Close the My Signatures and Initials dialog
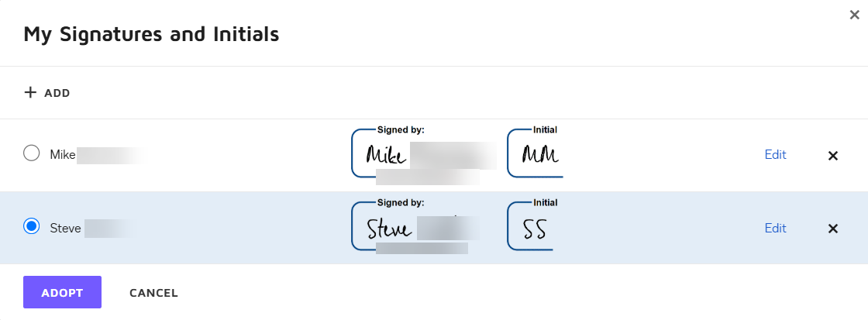Viewport: 868px width, 320px height. click(854, 15)
